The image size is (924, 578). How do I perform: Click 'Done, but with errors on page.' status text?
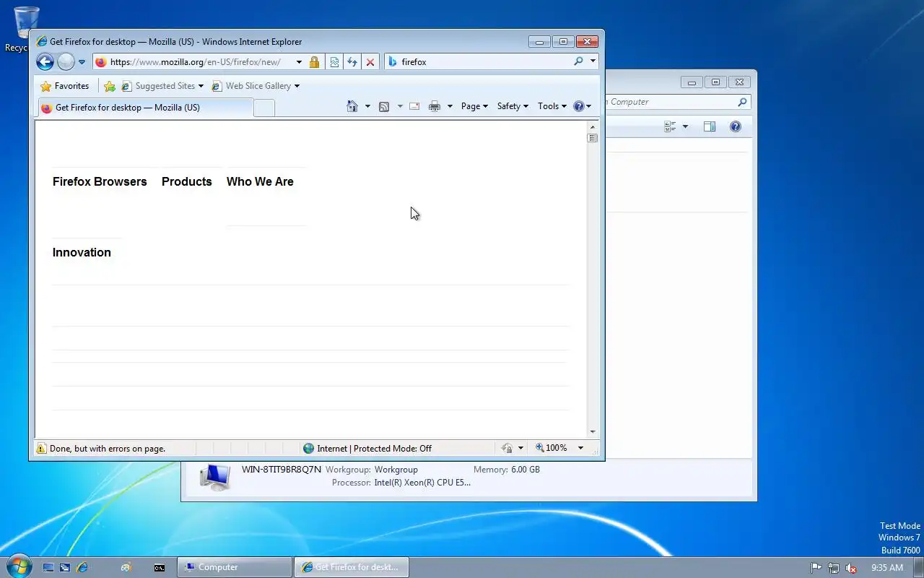click(108, 449)
